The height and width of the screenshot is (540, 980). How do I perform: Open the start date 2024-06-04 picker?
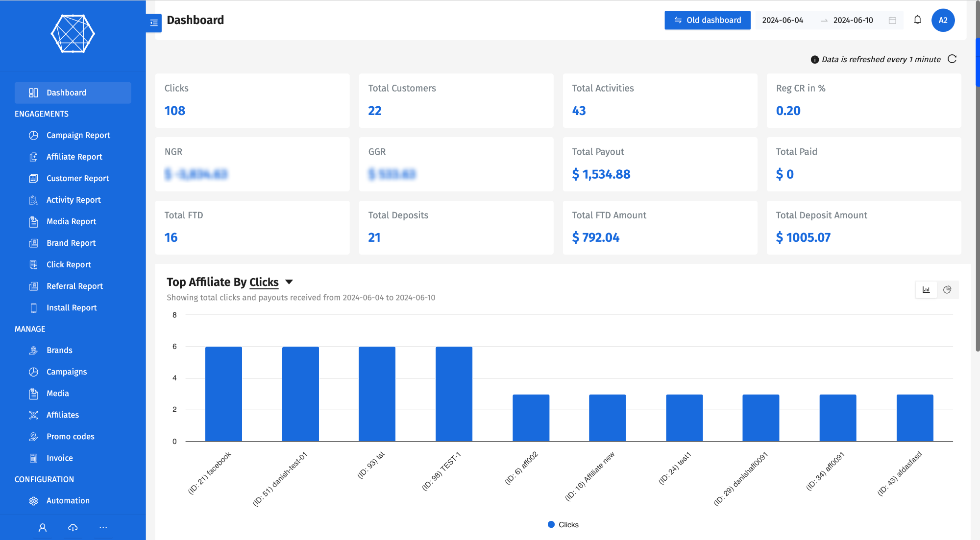coord(783,20)
